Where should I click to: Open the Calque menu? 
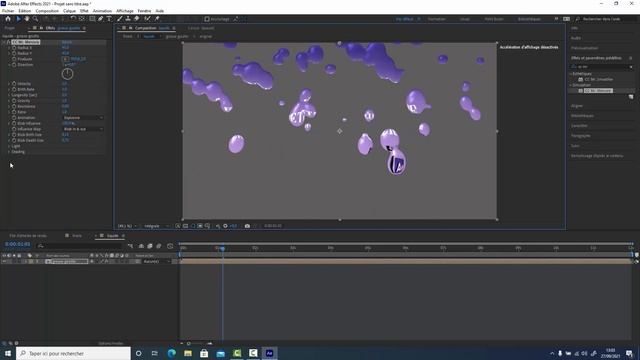coord(69,11)
